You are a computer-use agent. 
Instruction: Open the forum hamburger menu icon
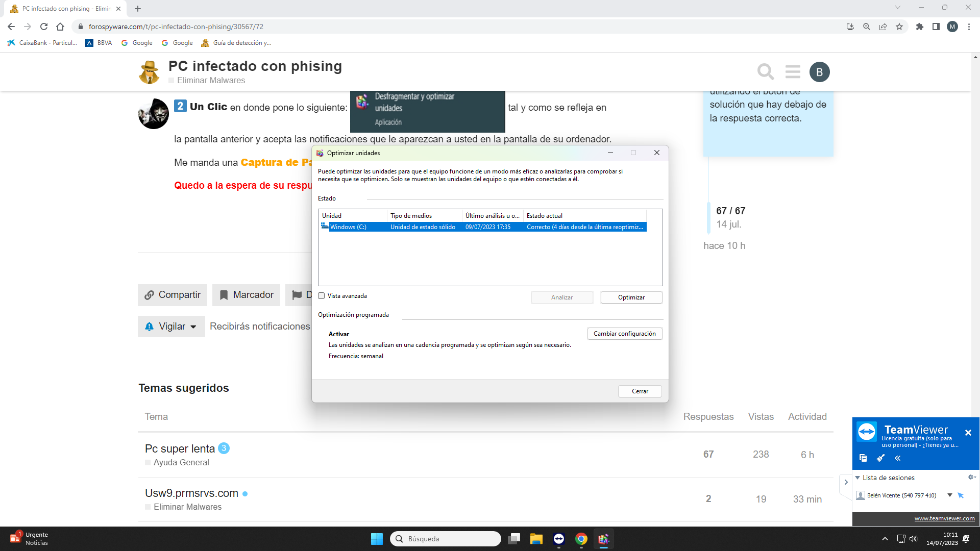coord(793,72)
